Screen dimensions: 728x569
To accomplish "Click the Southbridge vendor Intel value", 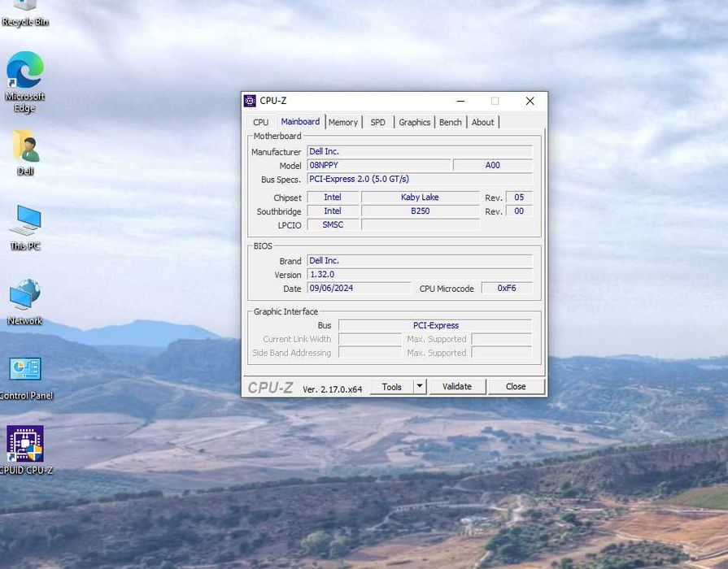I will pos(333,211).
